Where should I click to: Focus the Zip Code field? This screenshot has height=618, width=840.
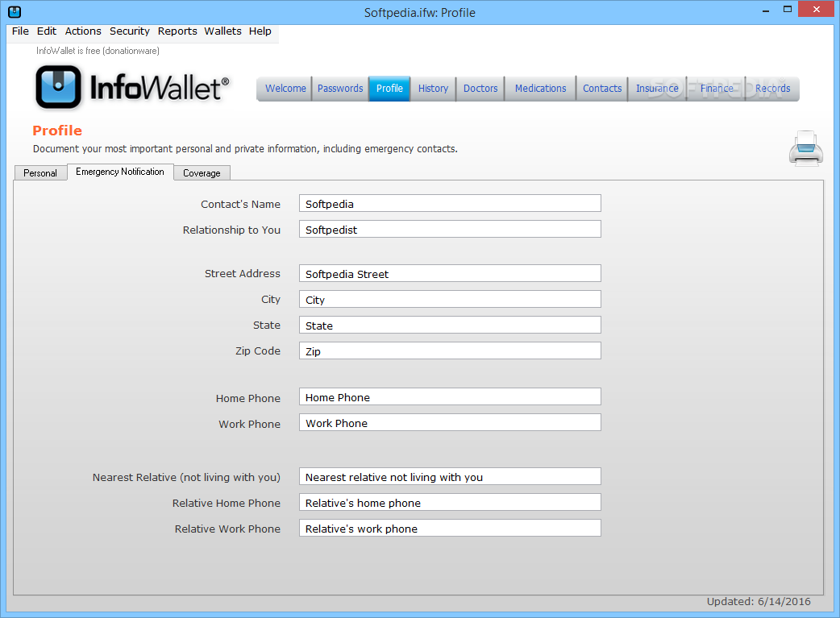(450, 350)
